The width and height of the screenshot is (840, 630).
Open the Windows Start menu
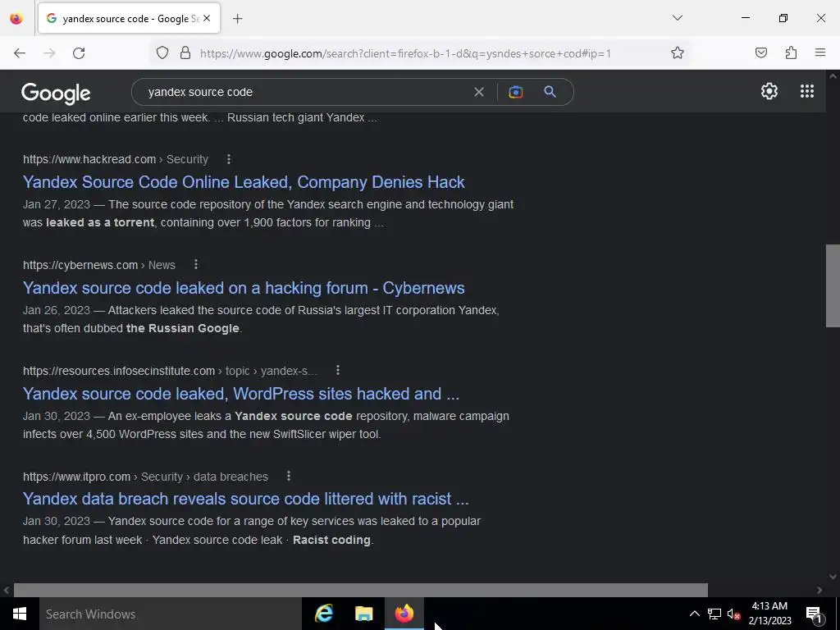click(x=20, y=614)
